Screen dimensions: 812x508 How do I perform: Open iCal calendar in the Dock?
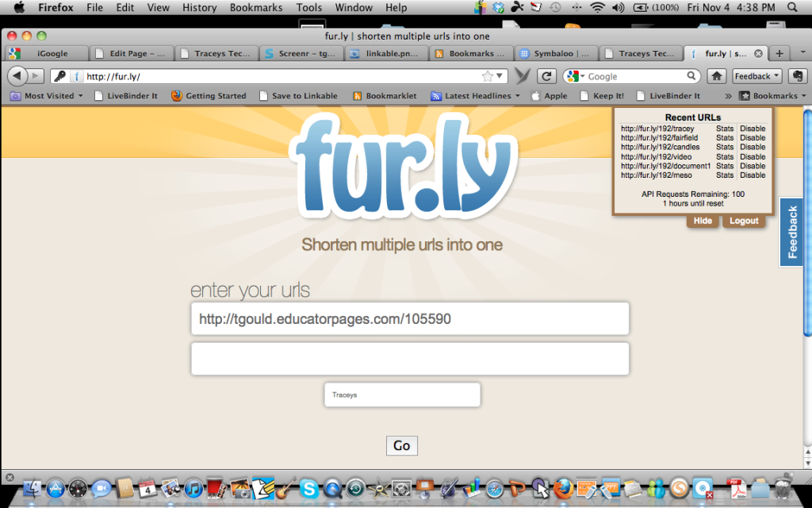tap(147, 488)
